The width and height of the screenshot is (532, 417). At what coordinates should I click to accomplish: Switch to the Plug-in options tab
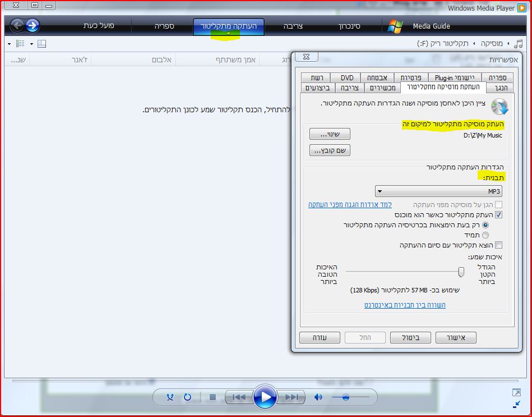455,78
